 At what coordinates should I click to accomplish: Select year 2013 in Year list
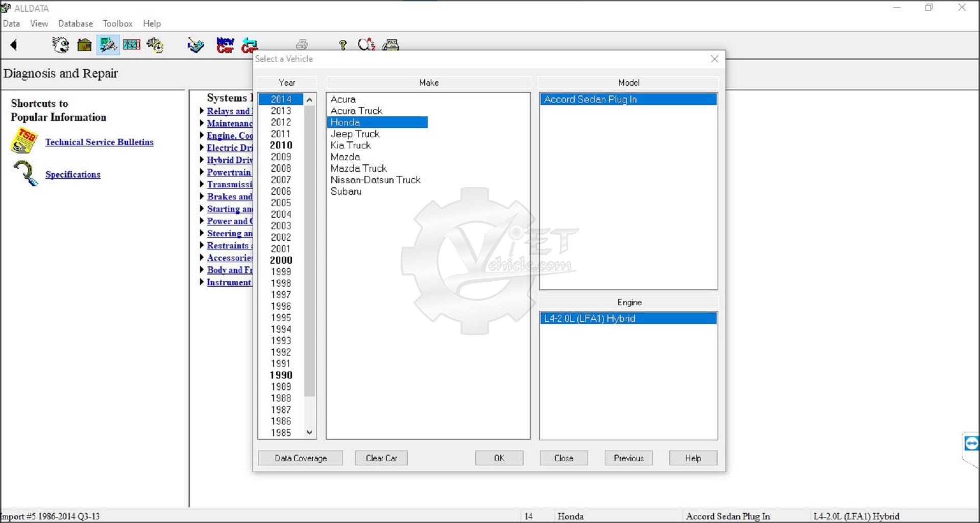[x=281, y=111]
